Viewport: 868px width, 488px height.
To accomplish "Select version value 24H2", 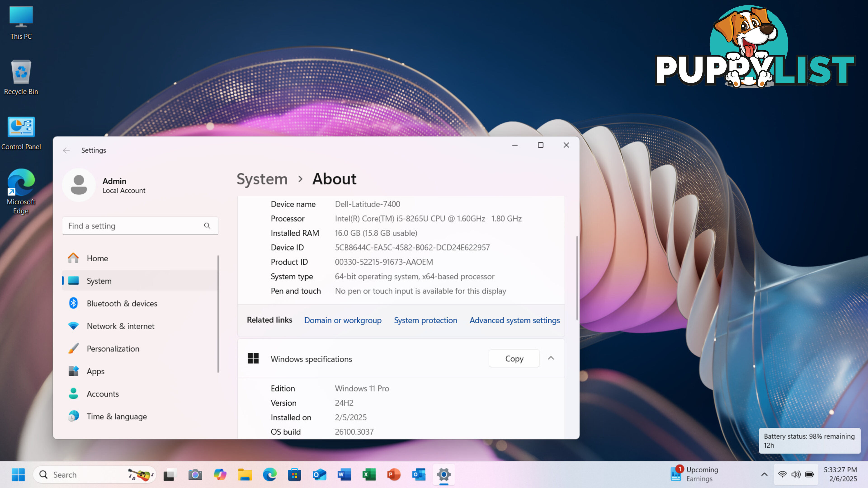I will point(344,403).
